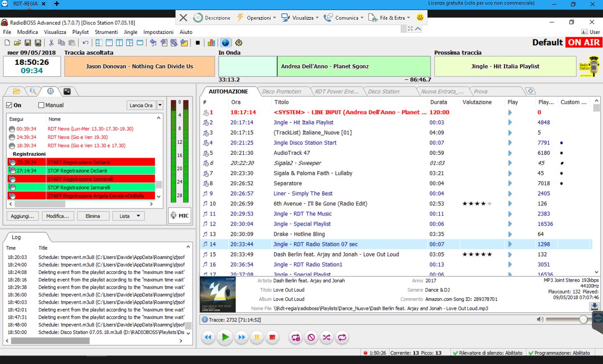Screen dimensions: 603x364
Task: Click the Modifica... button
Action: 58,216
